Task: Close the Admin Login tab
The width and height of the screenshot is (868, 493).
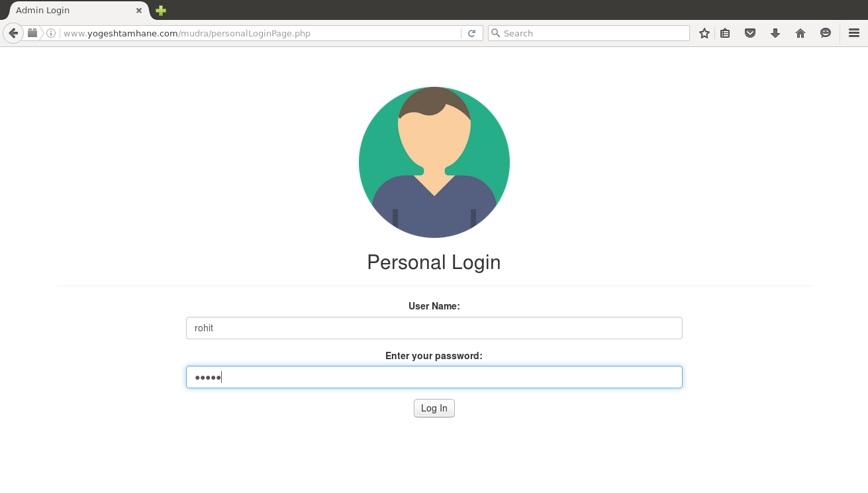Action: click(x=139, y=11)
